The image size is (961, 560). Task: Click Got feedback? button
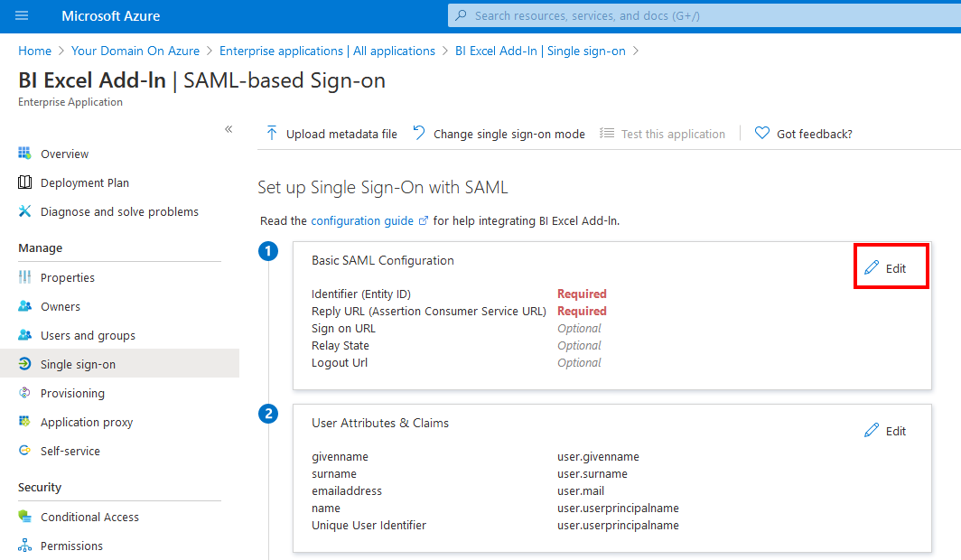click(x=804, y=134)
